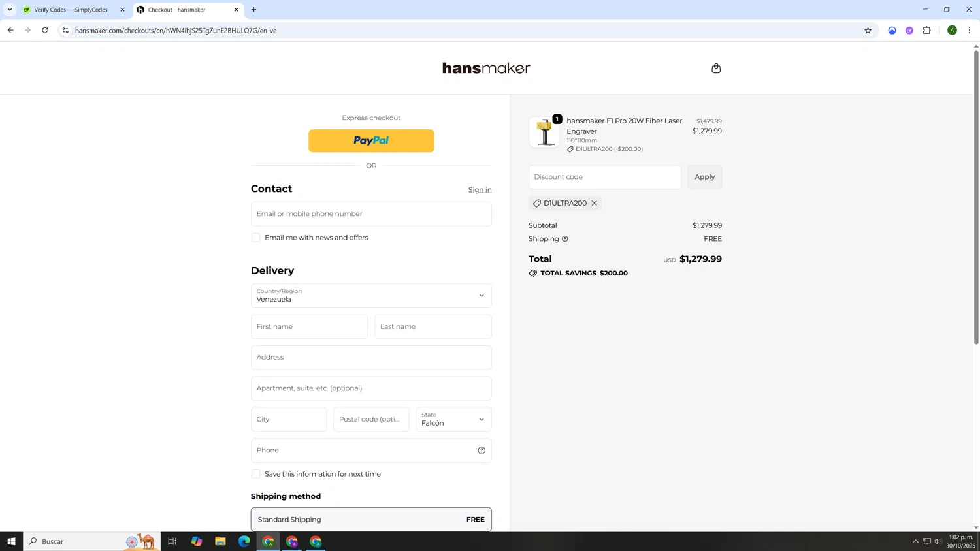Show hidden system tray icons

915,541
